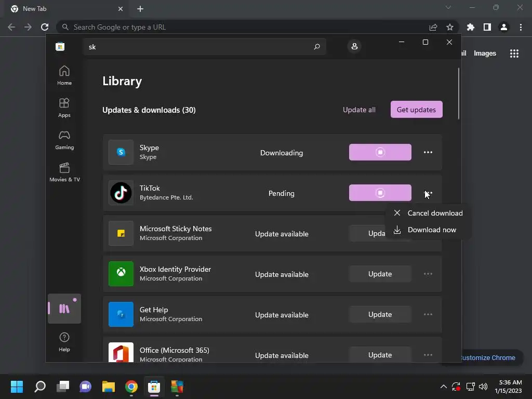The width and height of the screenshot is (532, 399).
Task: Go back in Chrome
Action: (11, 27)
